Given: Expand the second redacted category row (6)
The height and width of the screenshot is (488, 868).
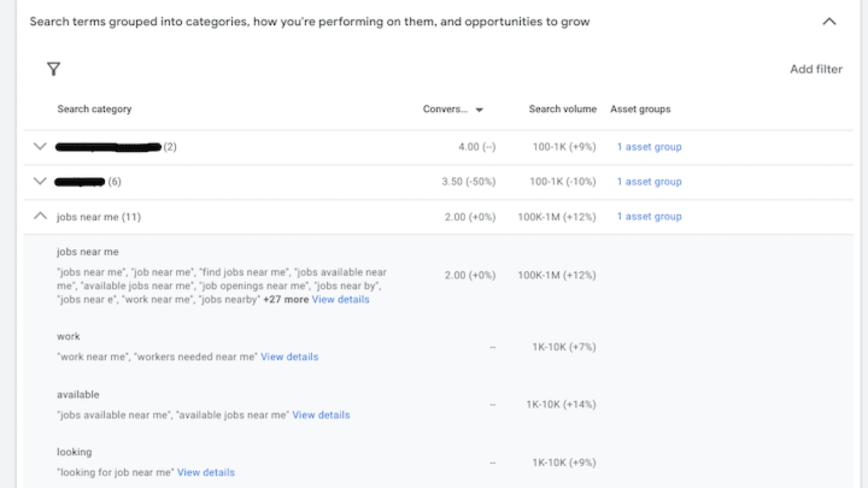Looking at the screenshot, I should tap(40, 181).
